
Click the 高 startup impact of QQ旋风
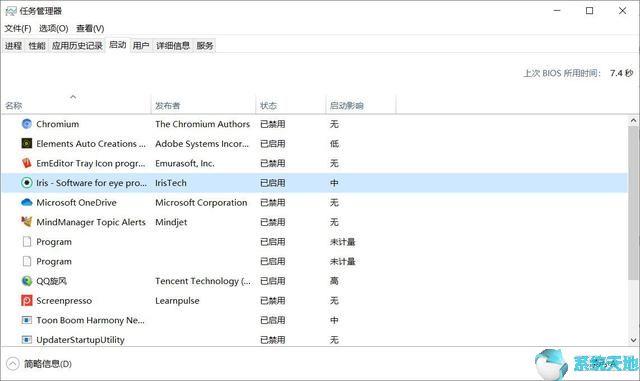click(x=334, y=281)
